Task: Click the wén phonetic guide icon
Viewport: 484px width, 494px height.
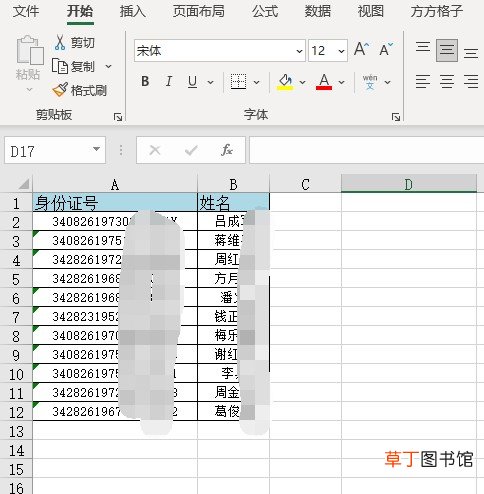Action: point(370,82)
